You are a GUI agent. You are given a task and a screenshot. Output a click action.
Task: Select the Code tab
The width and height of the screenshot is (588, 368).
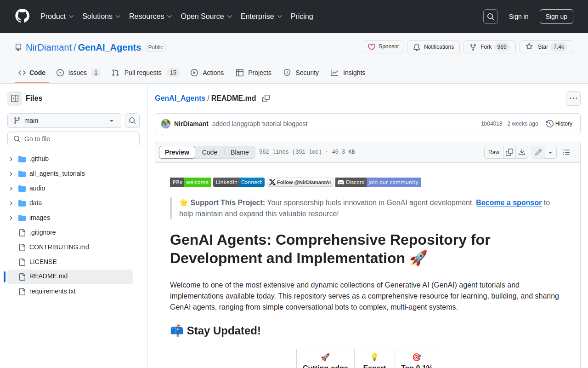pos(32,73)
